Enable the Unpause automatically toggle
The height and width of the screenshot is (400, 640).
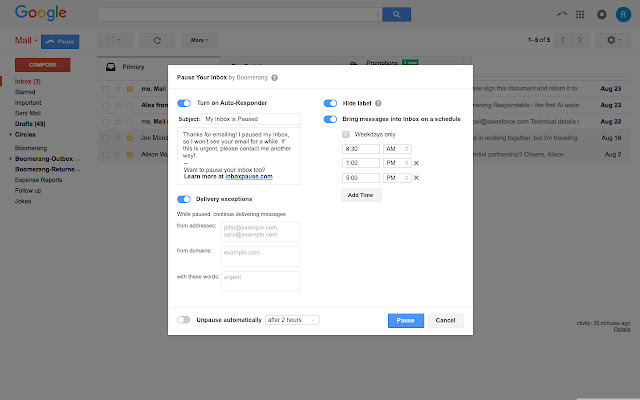pyautogui.click(x=184, y=320)
